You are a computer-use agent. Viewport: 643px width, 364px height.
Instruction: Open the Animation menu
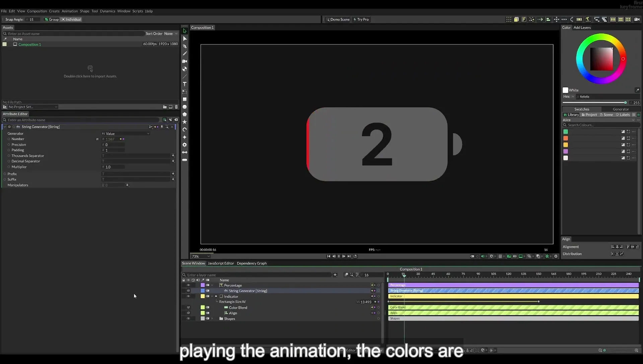[70, 11]
